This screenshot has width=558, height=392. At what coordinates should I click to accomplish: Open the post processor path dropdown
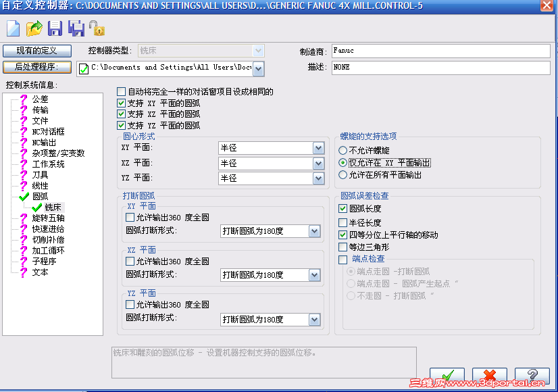pyautogui.click(x=258, y=69)
